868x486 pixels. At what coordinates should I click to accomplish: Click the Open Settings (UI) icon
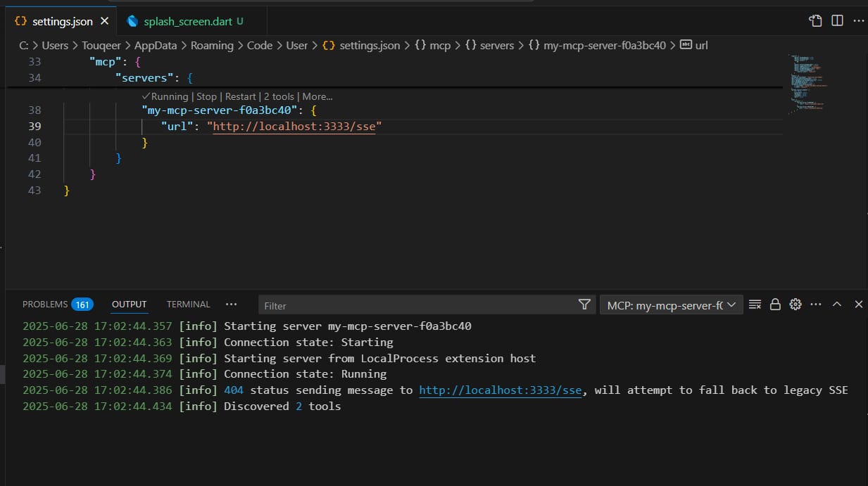[x=815, y=21]
